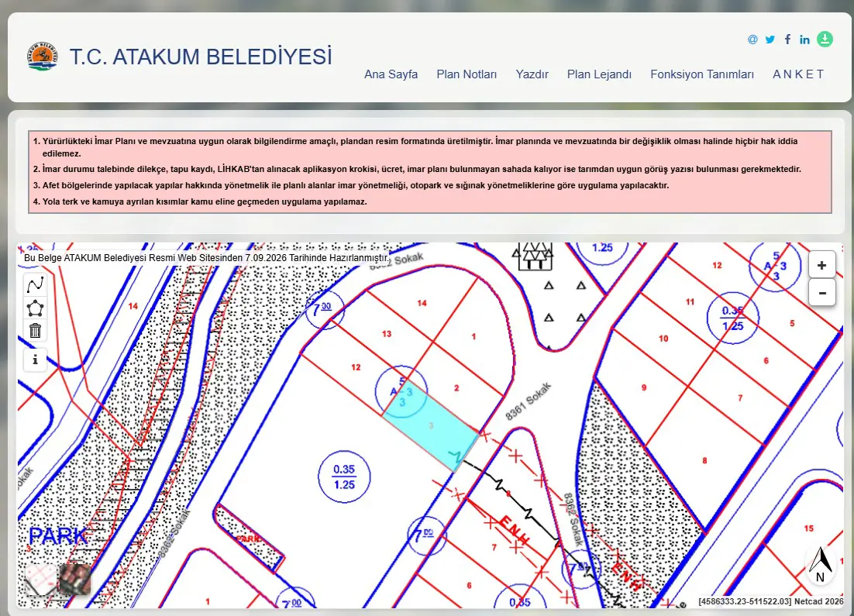The width and height of the screenshot is (854, 616).
Task: Open Plan Notları
Action: click(x=467, y=74)
